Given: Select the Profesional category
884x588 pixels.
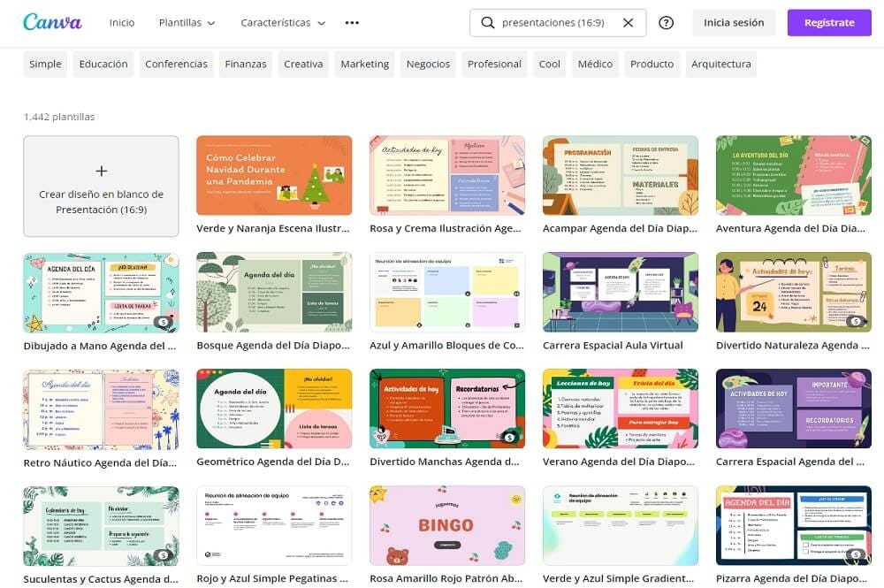Looking at the screenshot, I should tap(493, 64).
